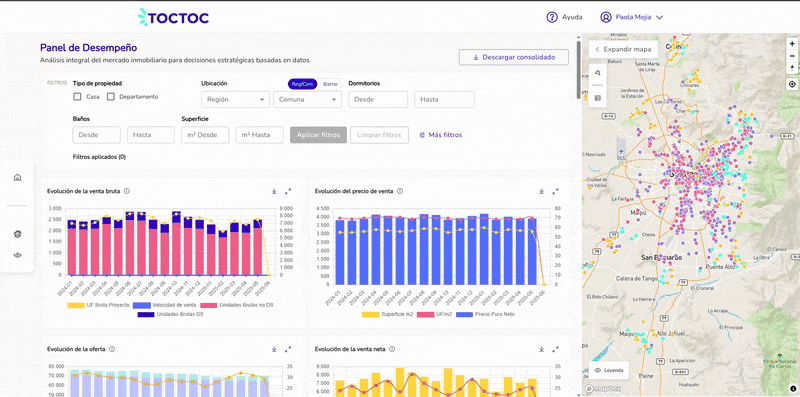Click Expandir mapa to enlarge map
The width and height of the screenshot is (800, 397).
(x=623, y=49)
